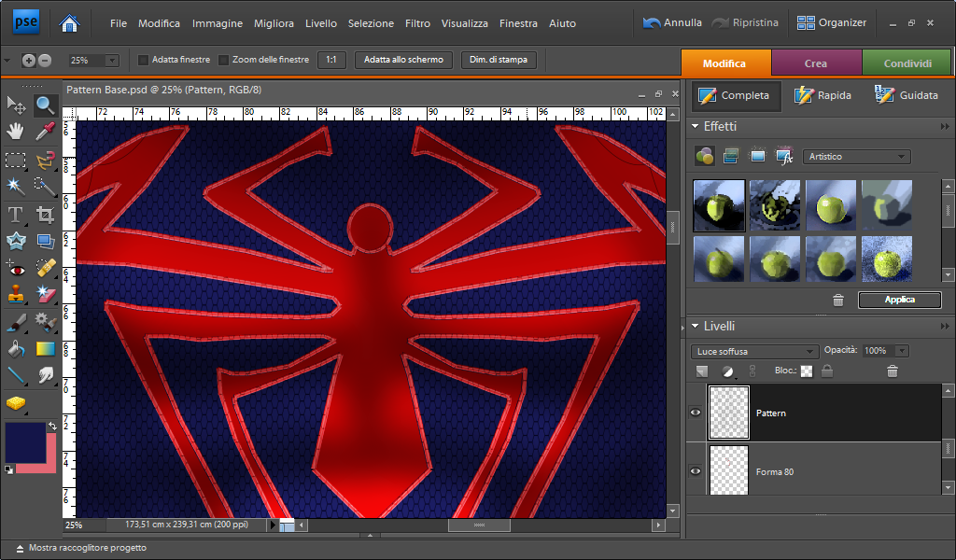Enable the Zoom delle finestre checkbox

(x=224, y=60)
